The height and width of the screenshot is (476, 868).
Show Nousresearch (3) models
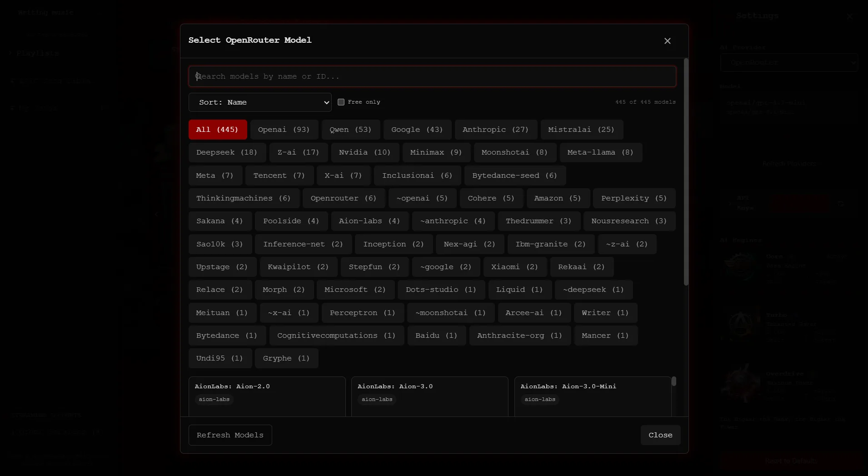pos(629,221)
